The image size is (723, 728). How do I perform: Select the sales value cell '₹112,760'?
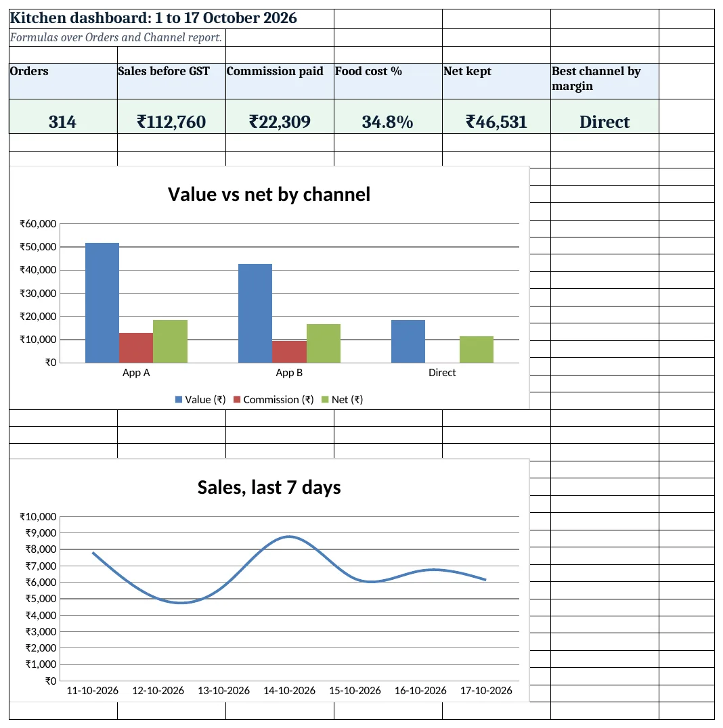click(171, 116)
